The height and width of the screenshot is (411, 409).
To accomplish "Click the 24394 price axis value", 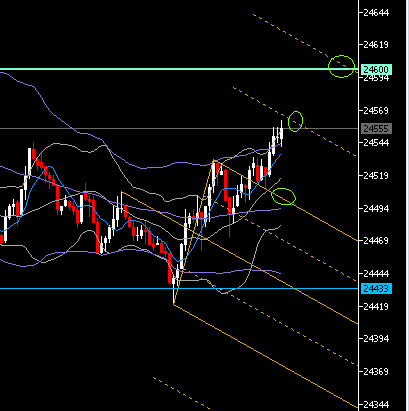I will tap(376, 339).
